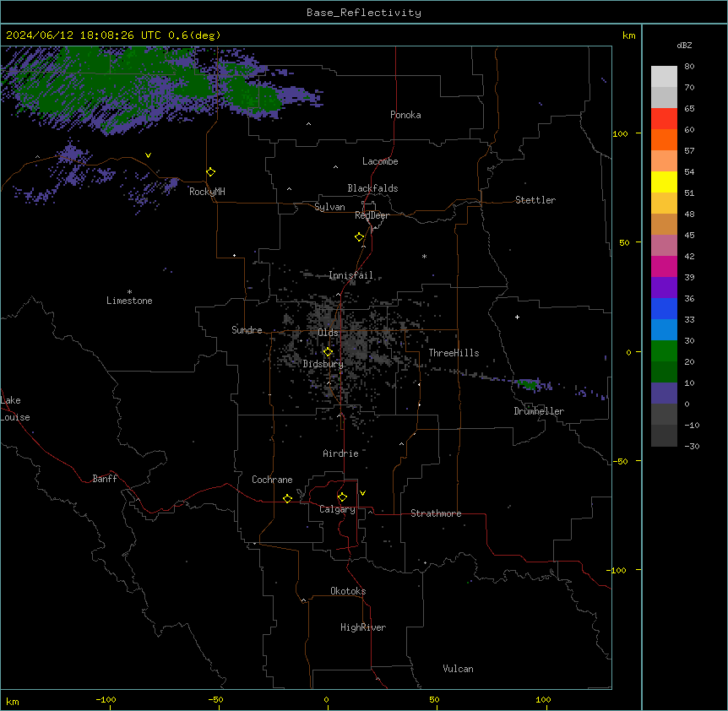The height and width of the screenshot is (711, 728).
Task: Select the yellow diamond marker below Cochrane
Action: [287, 498]
